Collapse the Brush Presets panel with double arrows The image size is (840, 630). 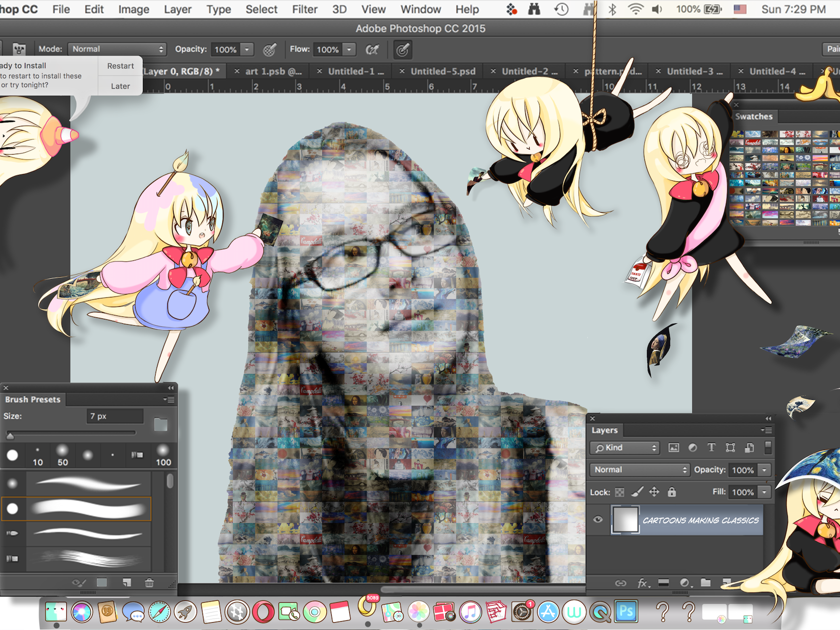pyautogui.click(x=171, y=388)
